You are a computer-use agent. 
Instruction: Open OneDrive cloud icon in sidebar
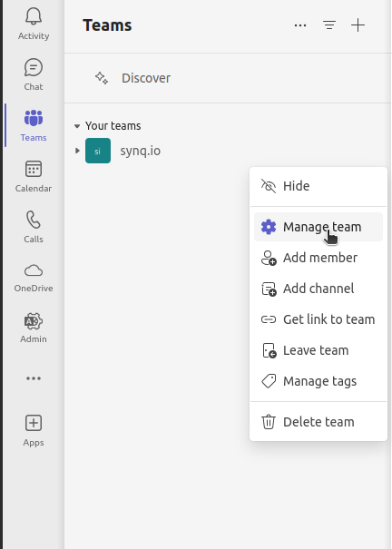click(x=34, y=278)
